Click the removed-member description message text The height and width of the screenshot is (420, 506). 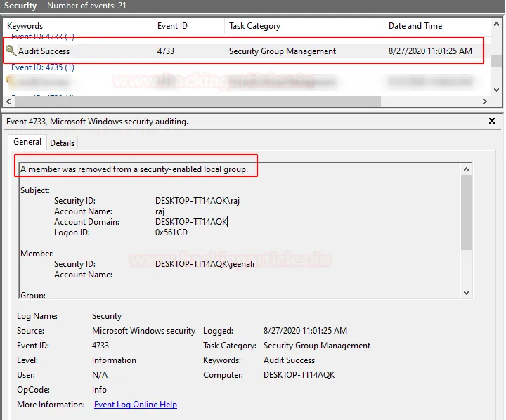pos(134,169)
